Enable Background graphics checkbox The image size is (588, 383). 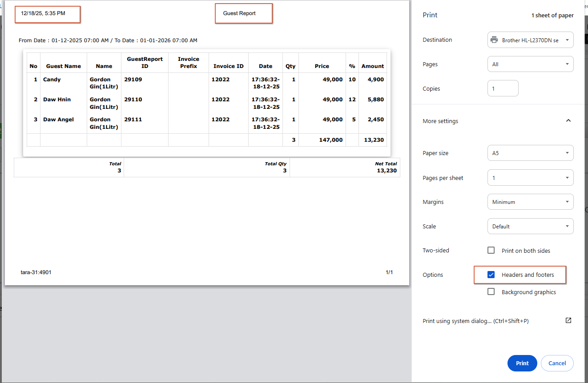(491, 291)
